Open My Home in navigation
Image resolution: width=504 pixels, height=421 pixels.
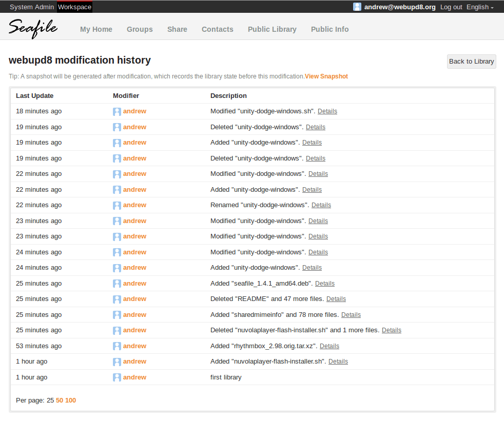(96, 29)
